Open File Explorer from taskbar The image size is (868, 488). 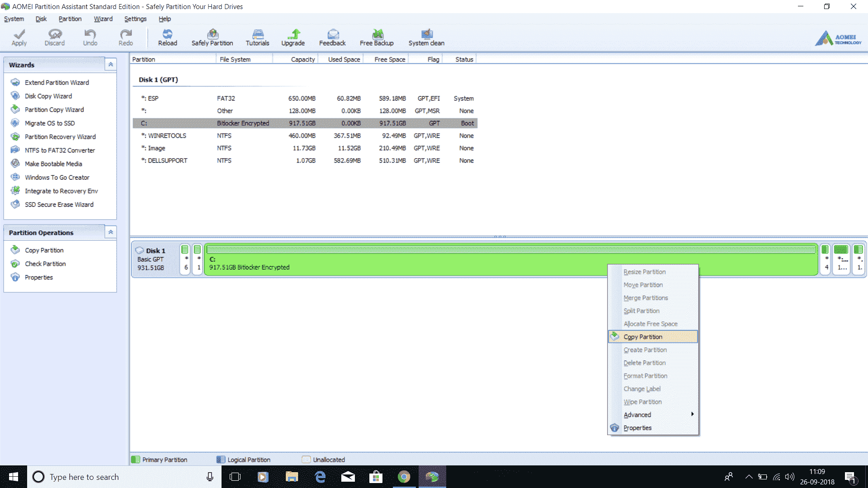point(292,477)
